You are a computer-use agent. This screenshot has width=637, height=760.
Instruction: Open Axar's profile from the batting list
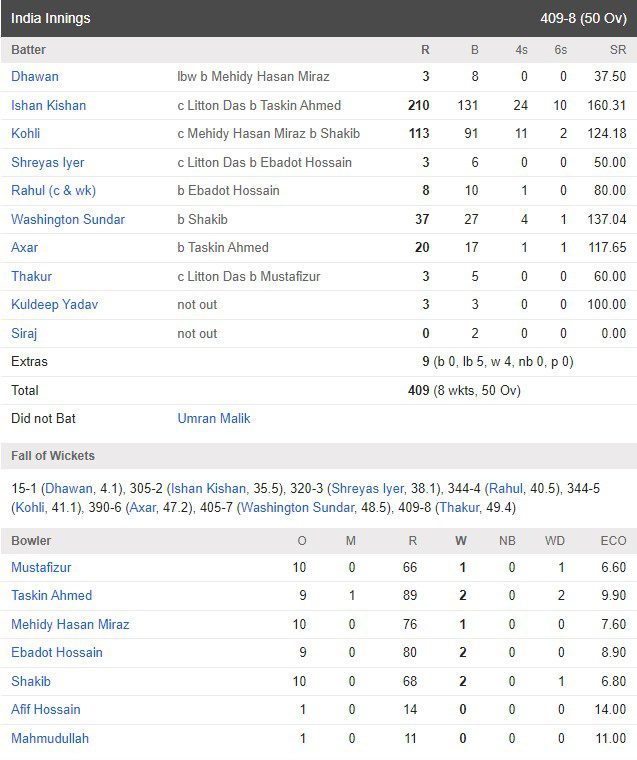[24, 247]
